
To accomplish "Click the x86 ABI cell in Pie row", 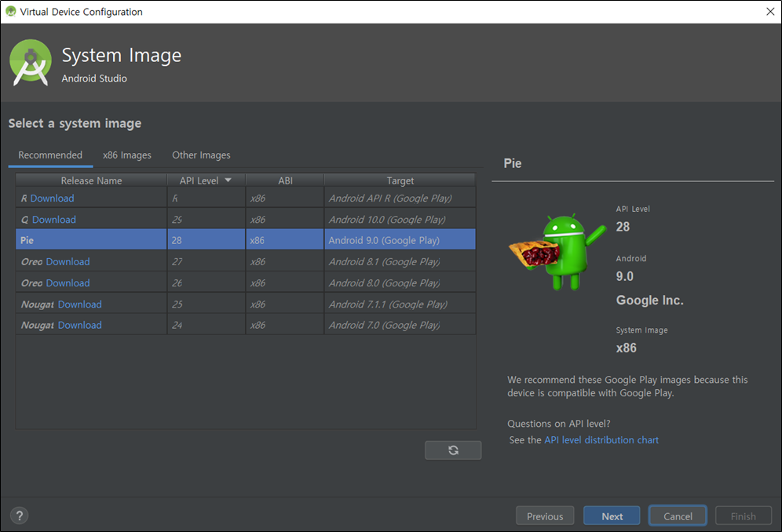I will point(285,240).
